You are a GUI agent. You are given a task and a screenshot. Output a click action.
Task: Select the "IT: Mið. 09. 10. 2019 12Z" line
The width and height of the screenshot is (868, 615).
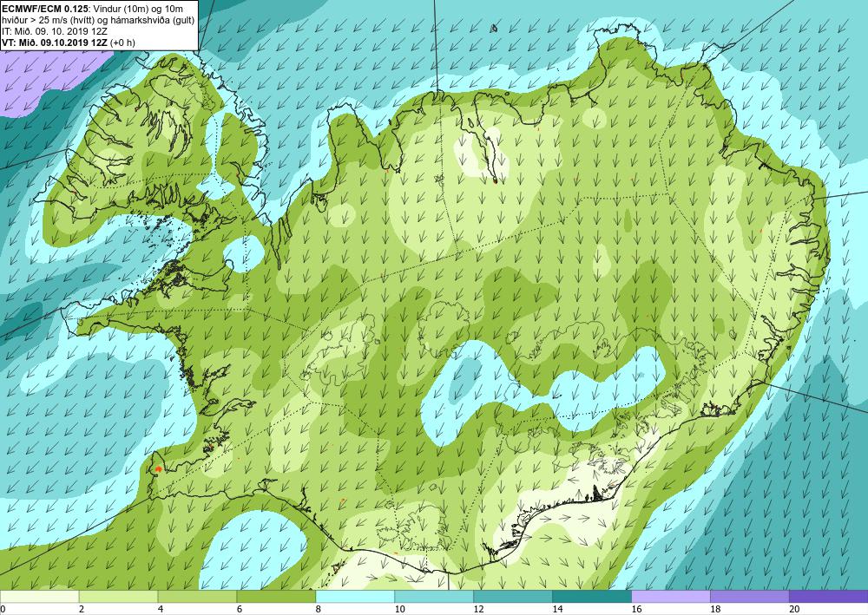click(55, 31)
